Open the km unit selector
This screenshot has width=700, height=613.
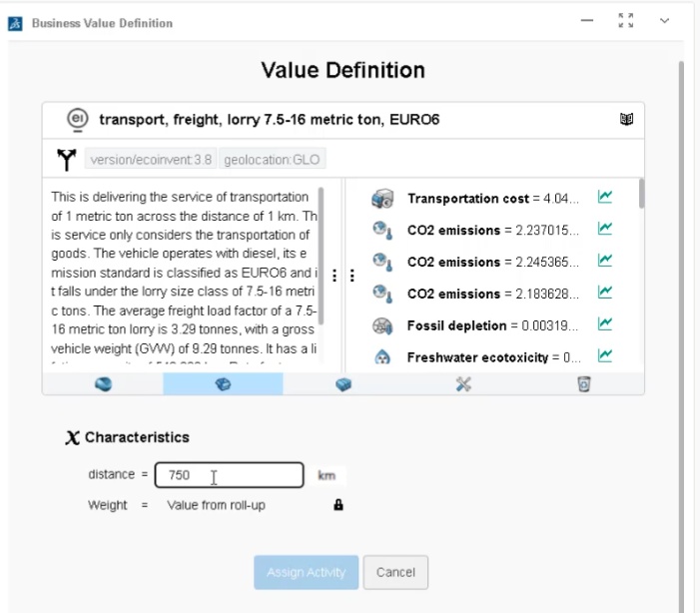tap(327, 475)
